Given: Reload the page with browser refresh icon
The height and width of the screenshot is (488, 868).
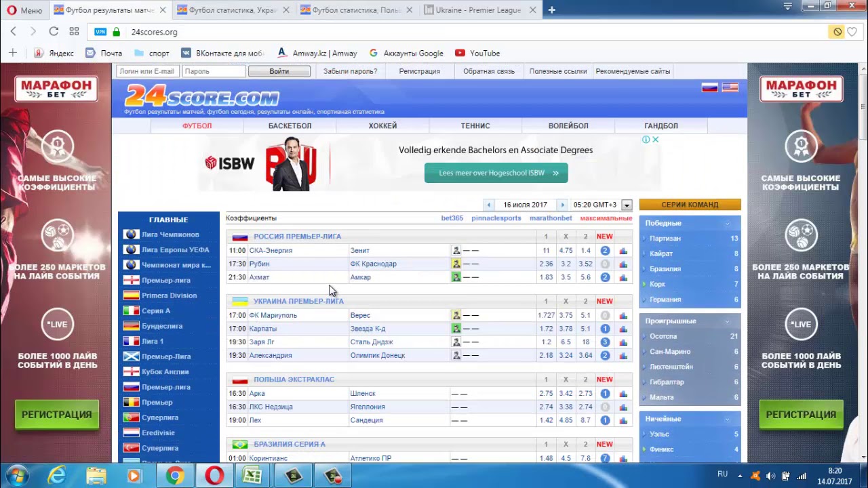Looking at the screenshot, I should 54,31.
